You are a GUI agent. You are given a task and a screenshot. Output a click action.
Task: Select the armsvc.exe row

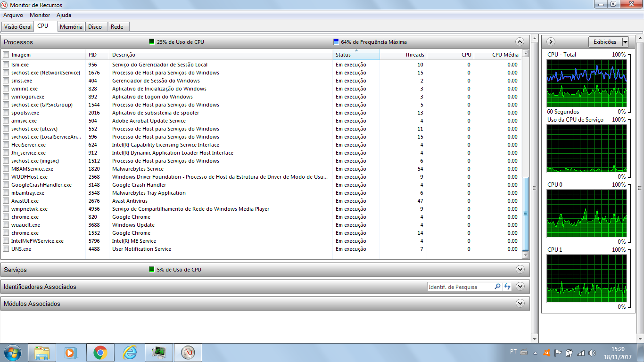pos(261,121)
